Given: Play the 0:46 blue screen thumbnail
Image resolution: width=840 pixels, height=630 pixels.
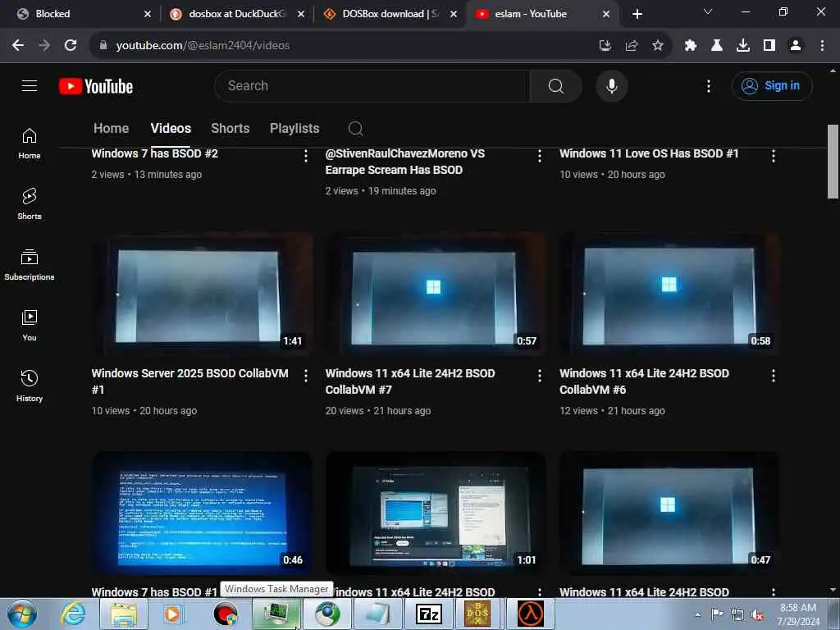Looking at the screenshot, I should 202,514.
